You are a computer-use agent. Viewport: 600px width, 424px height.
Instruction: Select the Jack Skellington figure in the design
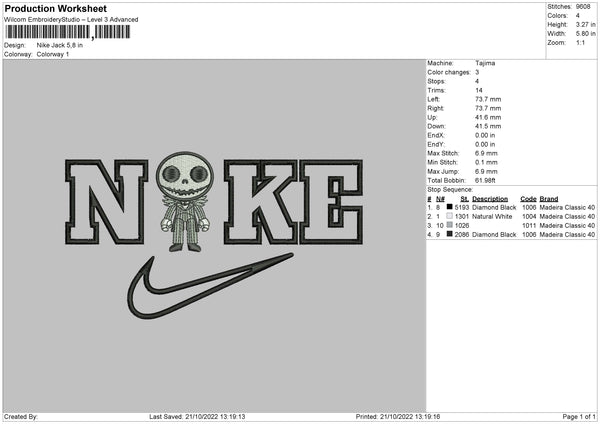(x=184, y=201)
